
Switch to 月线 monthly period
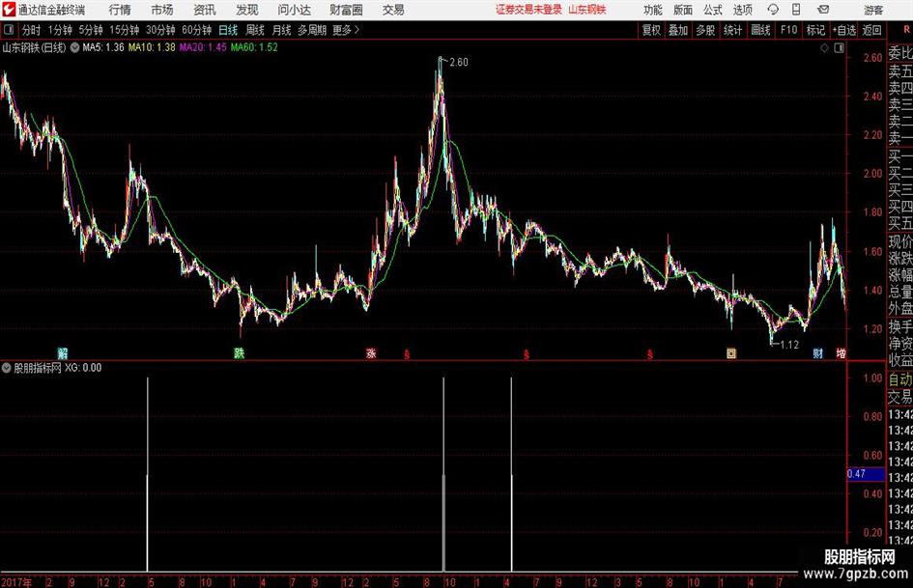pyautogui.click(x=281, y=30)
